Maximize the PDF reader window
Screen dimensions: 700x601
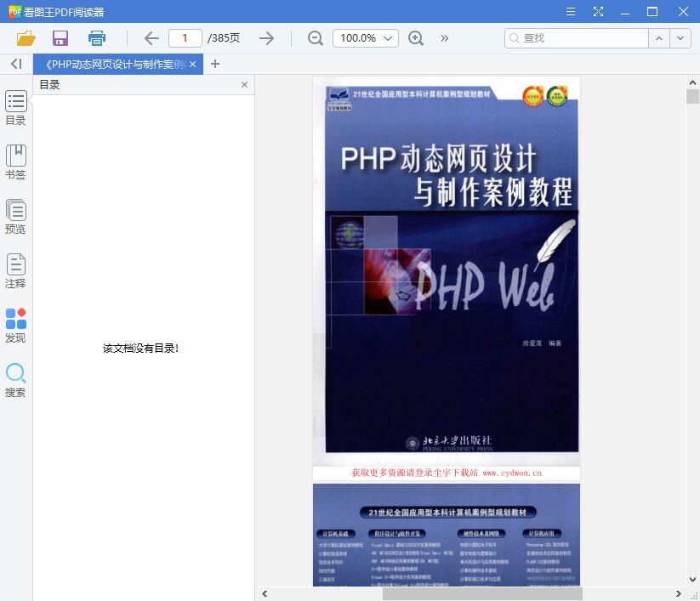pyautogui.click(x=652, y=12)
